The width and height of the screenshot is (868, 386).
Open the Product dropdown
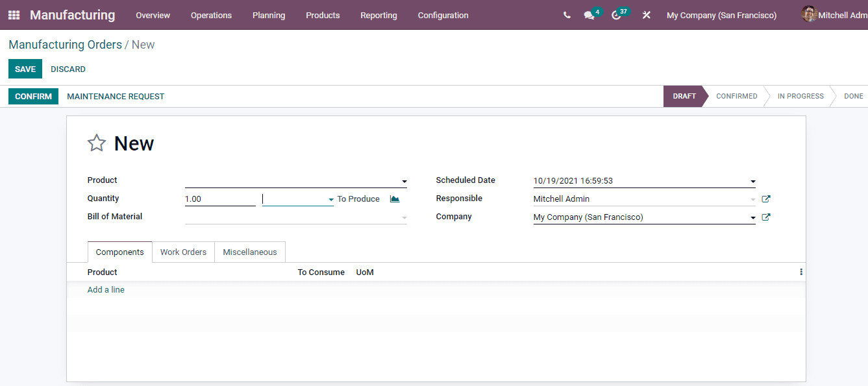(404, 181)
